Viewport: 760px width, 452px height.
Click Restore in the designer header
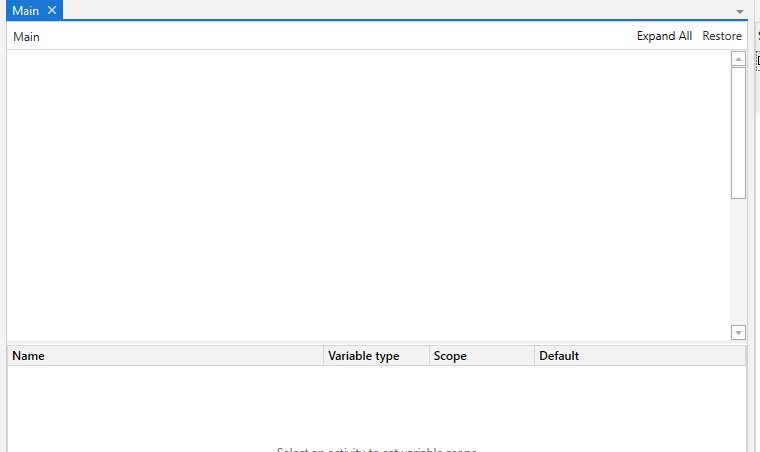[722, 36]
